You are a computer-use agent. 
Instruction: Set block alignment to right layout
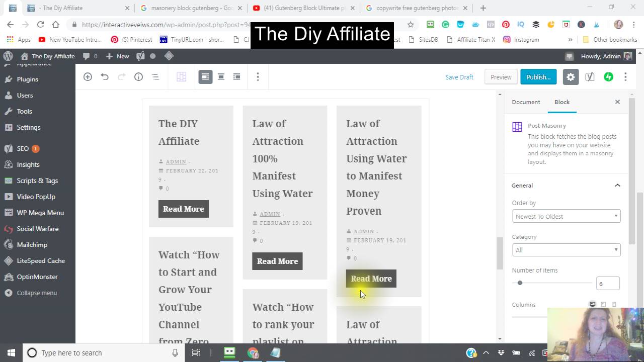tap(236, 77)
